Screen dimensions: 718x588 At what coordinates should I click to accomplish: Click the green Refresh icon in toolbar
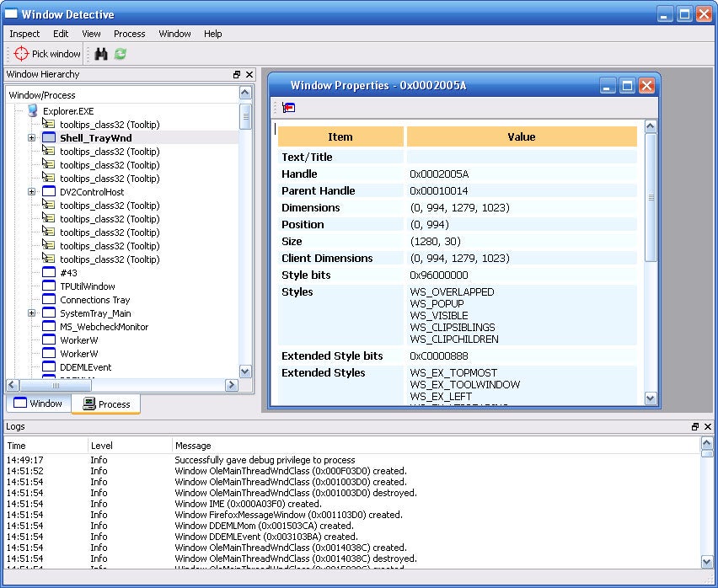tap(121, 54)
